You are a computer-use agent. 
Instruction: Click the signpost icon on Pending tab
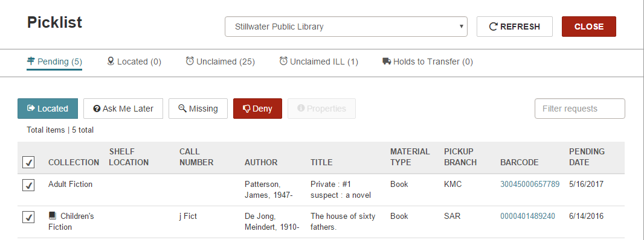click(31, 61)
